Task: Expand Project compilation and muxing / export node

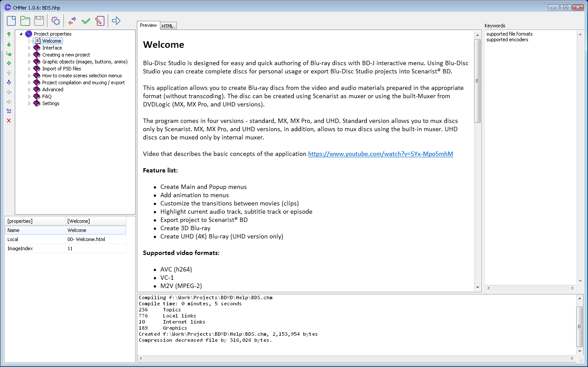Action: click(x=30, y=83)
